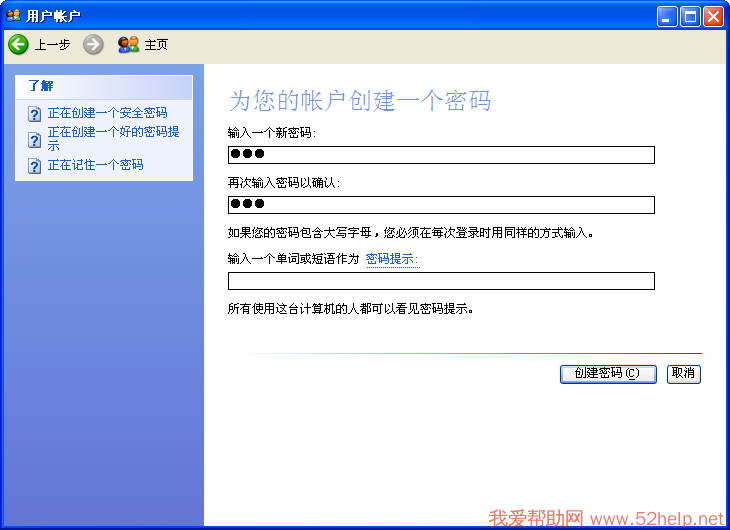The image size is (730, 530).
Task: Click the gray Forward arrow icon
Action: [93, 44]
